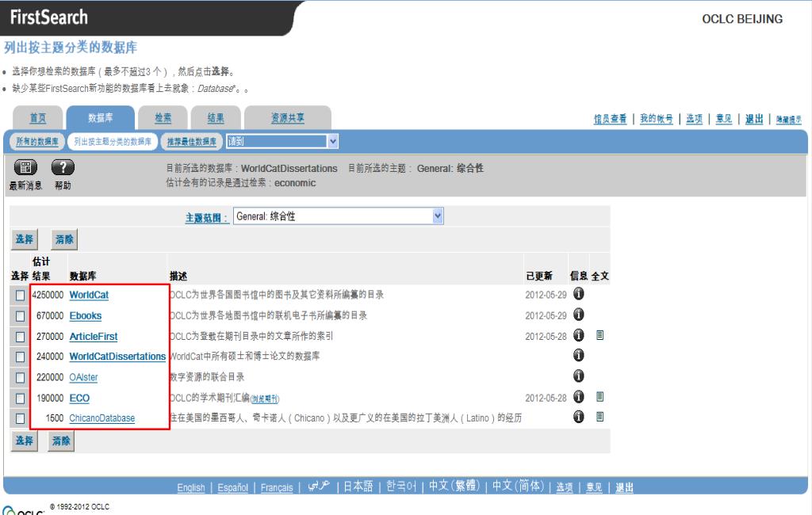Open 我的帐号 link
The height and width of the screenshot is (515, 812).
click(656, 119)
